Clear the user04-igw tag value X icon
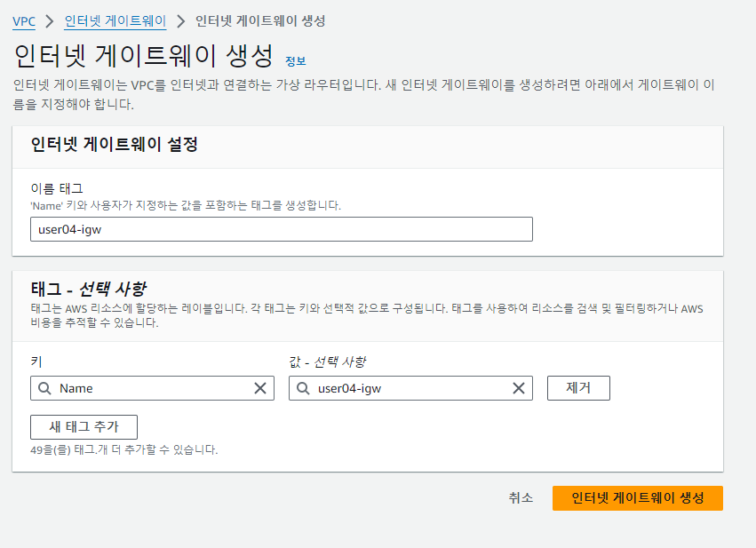 coord(519,388)
